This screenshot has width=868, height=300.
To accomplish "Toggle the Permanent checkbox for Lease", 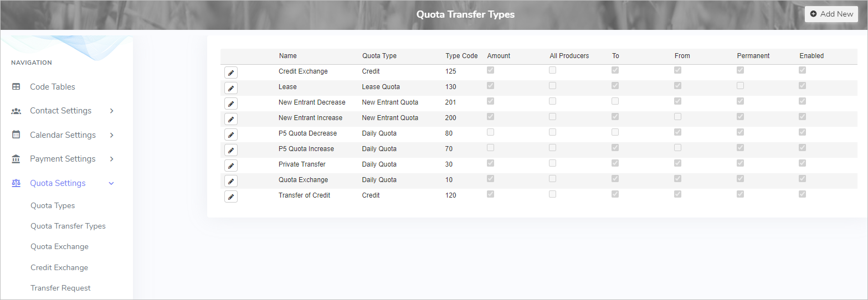I will tap(740, 86).
